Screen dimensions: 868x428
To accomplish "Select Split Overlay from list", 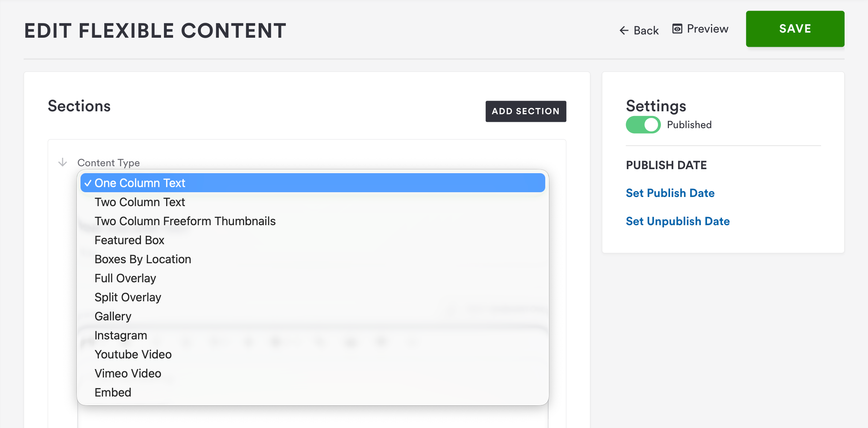I will click(x=128, y=297).
